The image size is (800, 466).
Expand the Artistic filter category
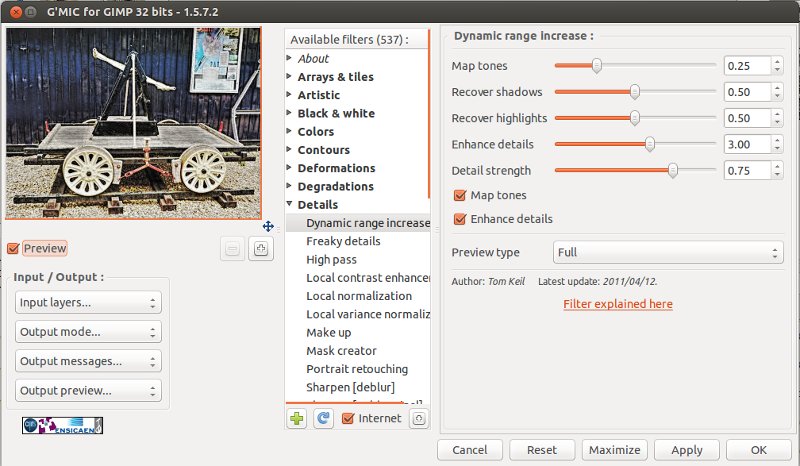tap(289, 95)
